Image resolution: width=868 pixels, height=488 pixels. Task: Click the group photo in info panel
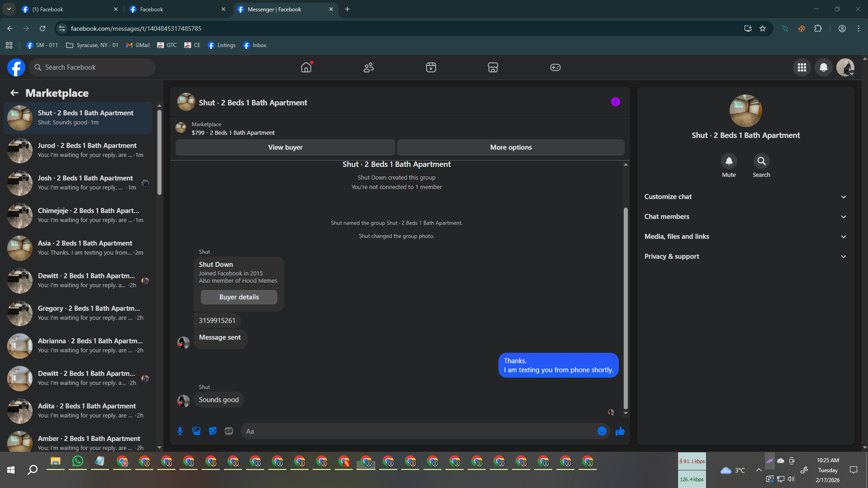pyautogui.click(x=745, y=111)
